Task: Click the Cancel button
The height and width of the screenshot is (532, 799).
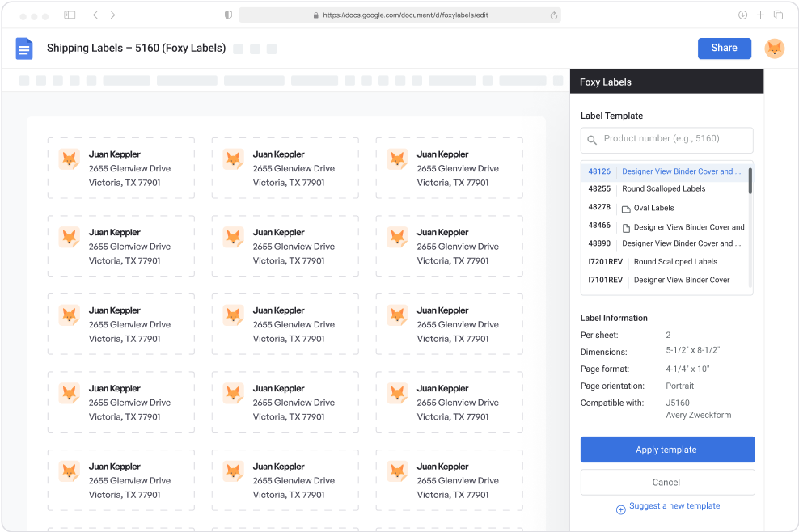Action: (667, 482)
